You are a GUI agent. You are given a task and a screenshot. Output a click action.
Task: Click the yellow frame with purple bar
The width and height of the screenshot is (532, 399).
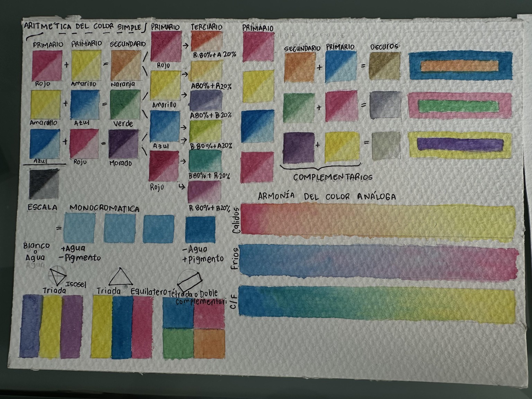(x=460, y=144)
